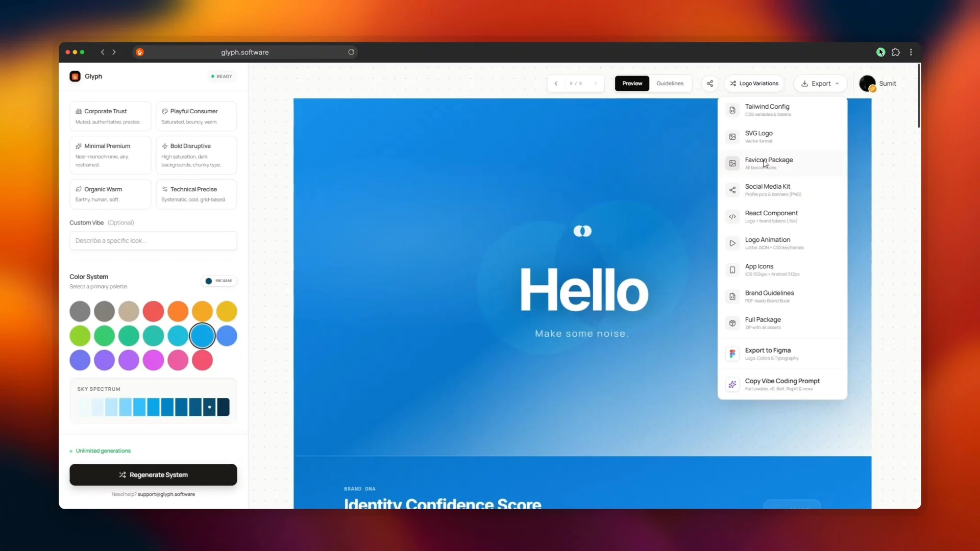
Task: Switch to the Guidelines tab
Action: coord(670,84)
